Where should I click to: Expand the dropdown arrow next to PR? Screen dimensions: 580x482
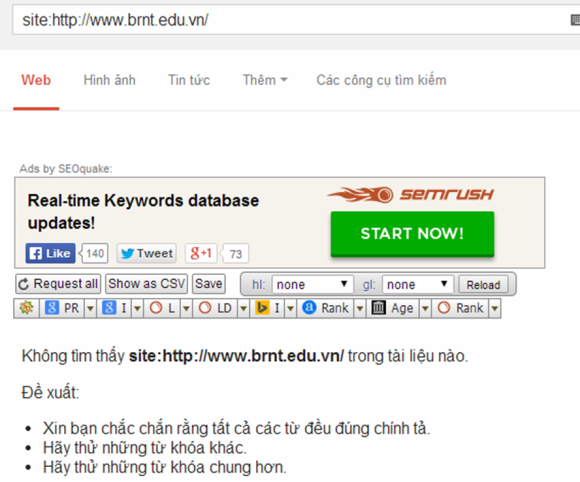pyautogui.click(x=90, y=308)
